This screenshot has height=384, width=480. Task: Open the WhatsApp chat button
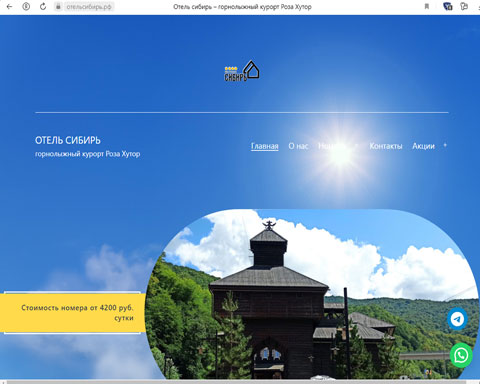click(x=461, y=356)
